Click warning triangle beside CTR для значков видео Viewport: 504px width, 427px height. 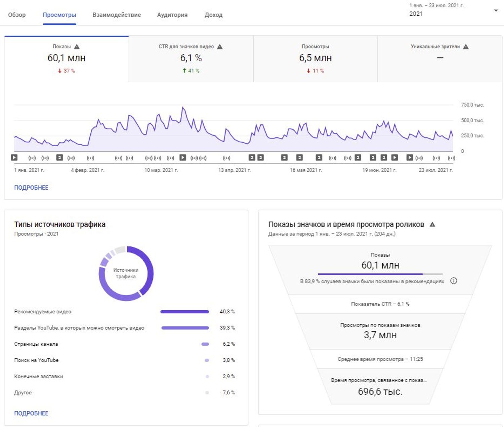(220, 47)
